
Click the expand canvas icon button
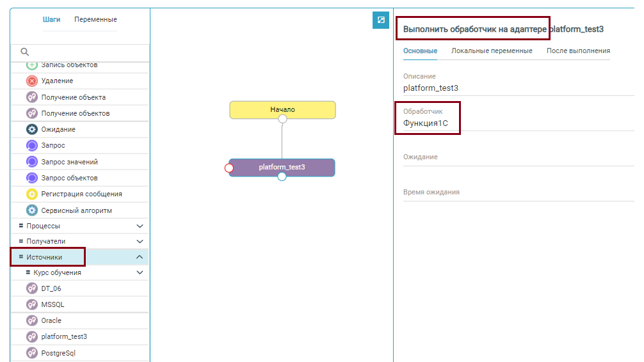tap(381, 20)
